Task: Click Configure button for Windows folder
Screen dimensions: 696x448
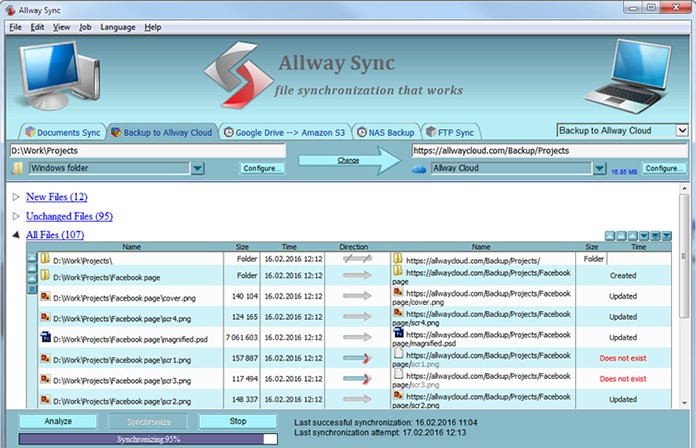Action: pyautogui.click(x=262, y=168)
